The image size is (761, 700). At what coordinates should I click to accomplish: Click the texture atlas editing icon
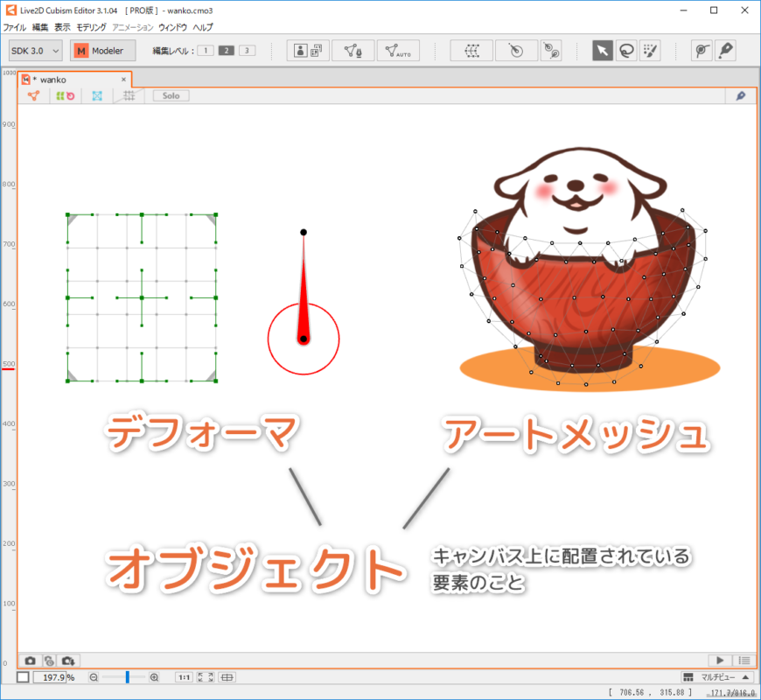[x=308, y=51]
